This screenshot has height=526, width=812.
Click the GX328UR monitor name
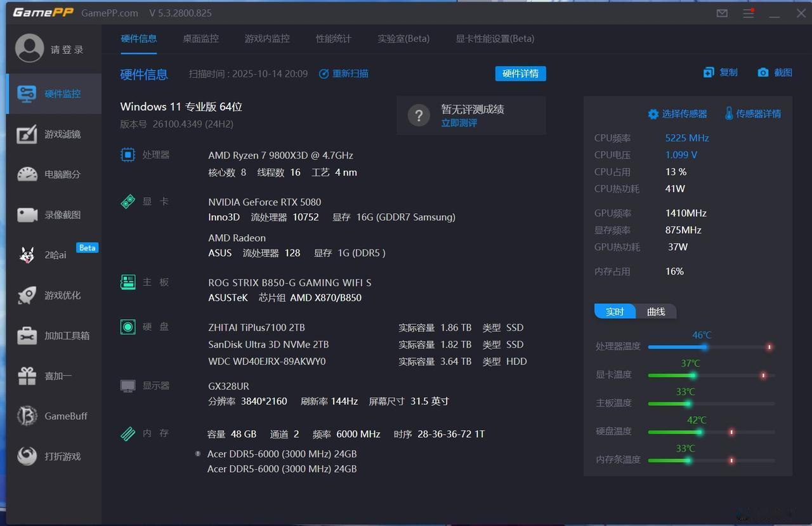point(228,386)
